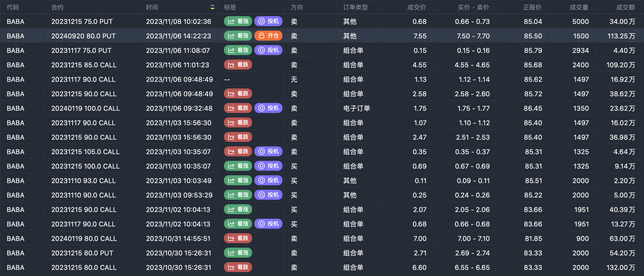Screen dimensions: 644x276
Task: Click the 成交价 value 7.55
Action: pyautogui.click(x=420, y=36)
